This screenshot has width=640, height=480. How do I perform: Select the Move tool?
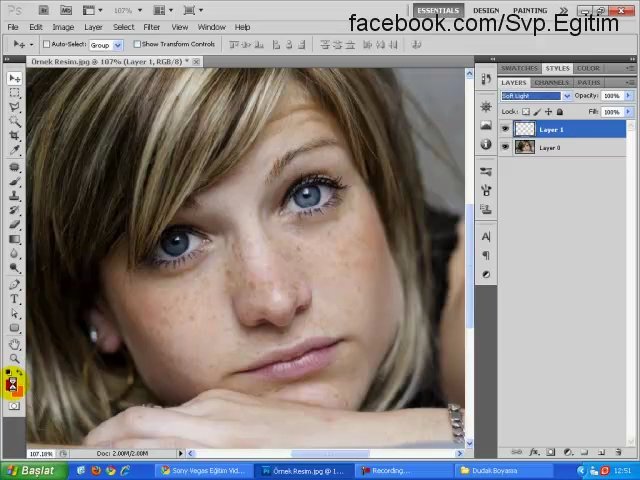pyautogui.click(x=15, y=78)
